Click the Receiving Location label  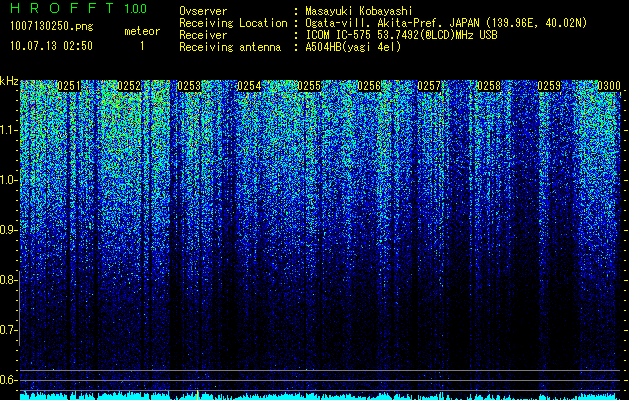(233, 23)
